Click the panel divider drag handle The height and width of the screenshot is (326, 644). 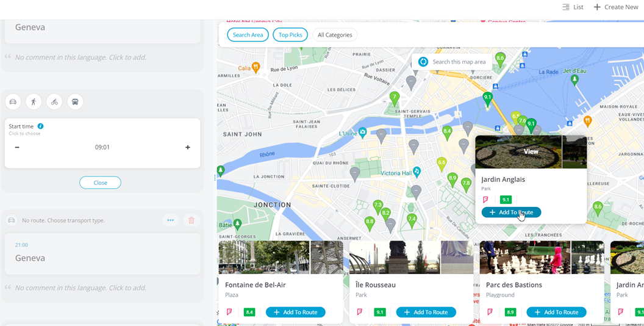[x=215, y=178]
